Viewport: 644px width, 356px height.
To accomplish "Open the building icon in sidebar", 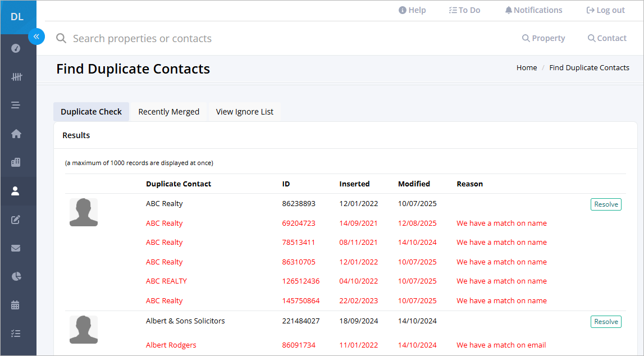I will (x=16, y=162).
